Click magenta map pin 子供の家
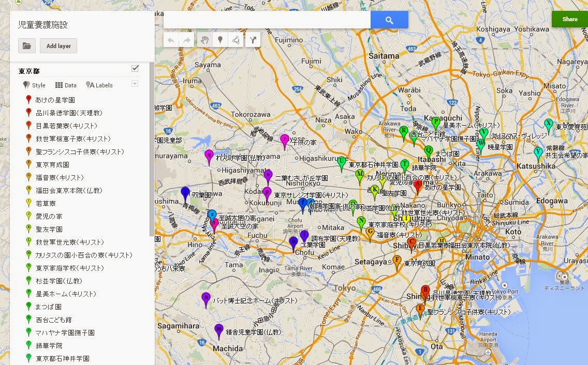588x365 pixels. (285, 142)
